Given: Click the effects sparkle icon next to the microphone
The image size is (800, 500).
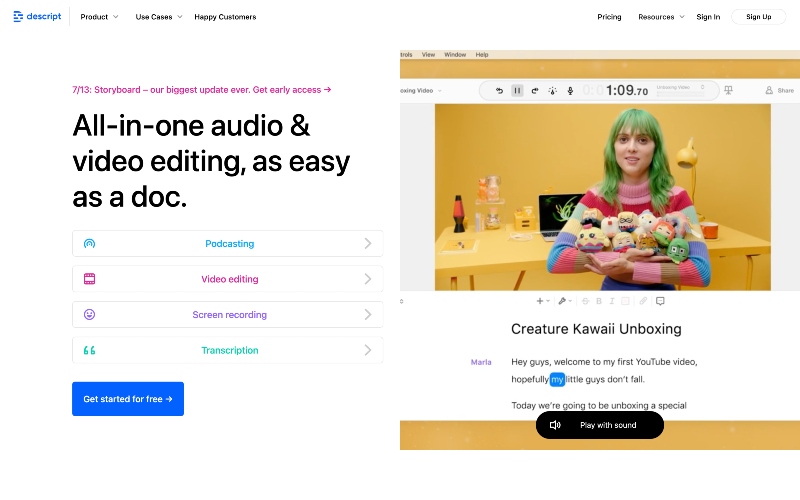Looking at the screenshot, I should tap(553, 91).
